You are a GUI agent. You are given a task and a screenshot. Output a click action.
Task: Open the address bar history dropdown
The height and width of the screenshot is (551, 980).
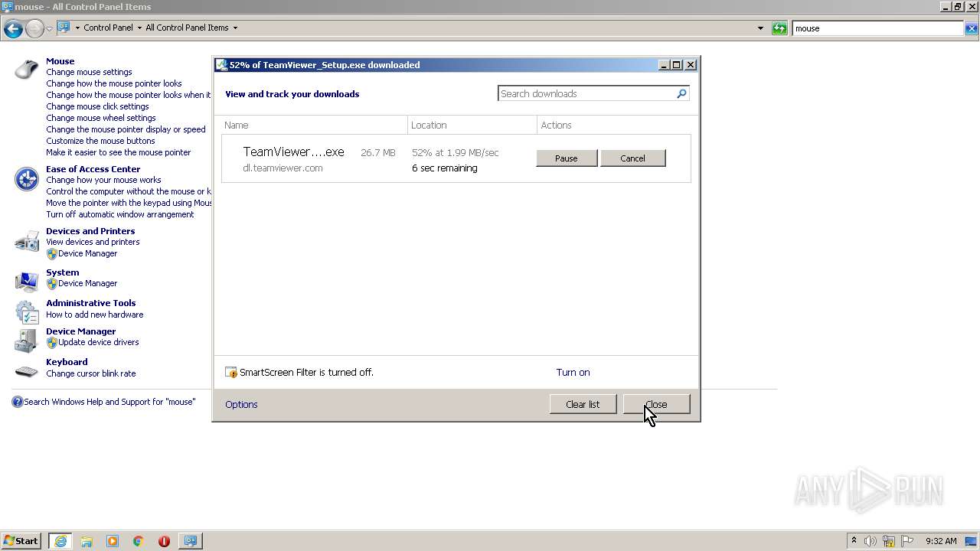pos(760,28)
